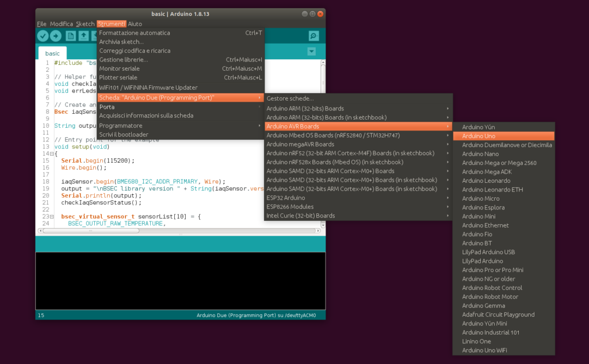Open the Modifica menu

click(x=61, y=24)
